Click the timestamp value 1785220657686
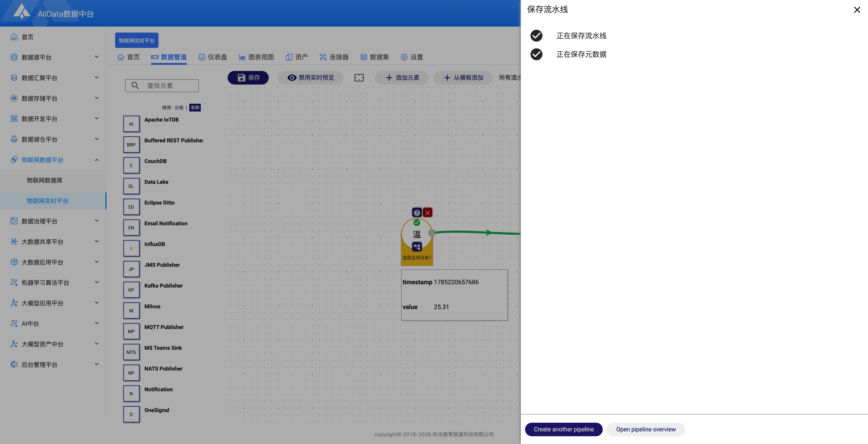Image resolution: width=868 pixels, height=444 pixels. click(456, 282)
